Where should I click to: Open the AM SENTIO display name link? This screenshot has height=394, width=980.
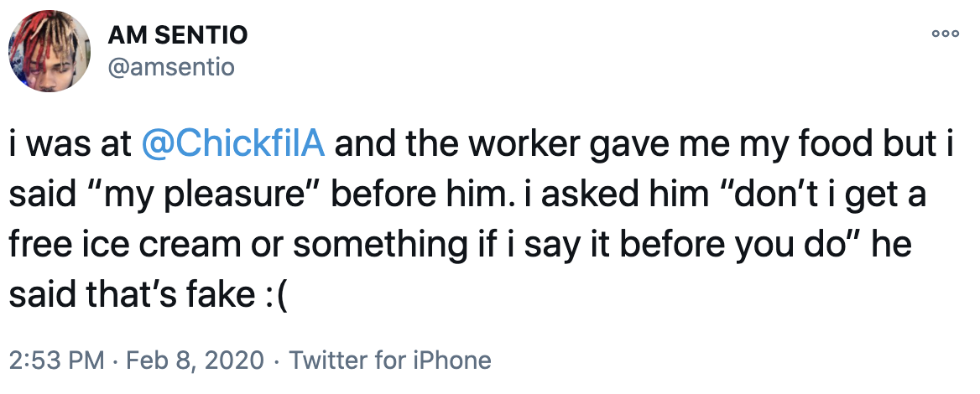tap(178, 36)
